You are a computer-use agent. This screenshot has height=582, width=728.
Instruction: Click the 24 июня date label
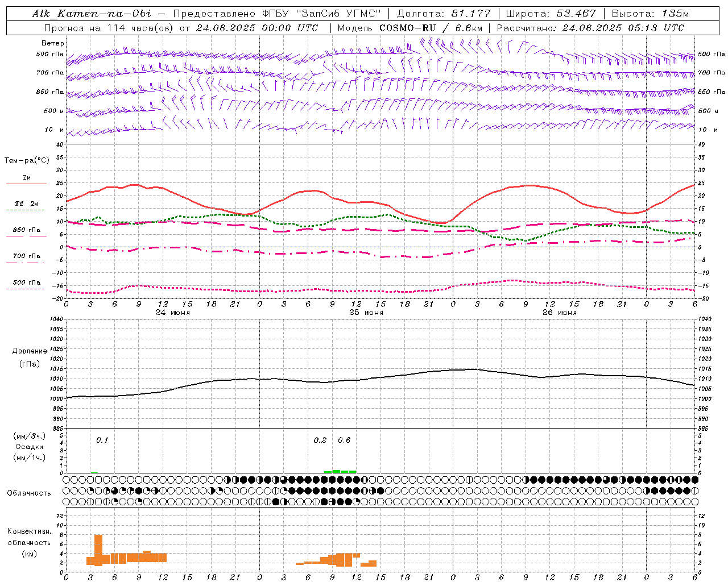(x=173, y=313)
